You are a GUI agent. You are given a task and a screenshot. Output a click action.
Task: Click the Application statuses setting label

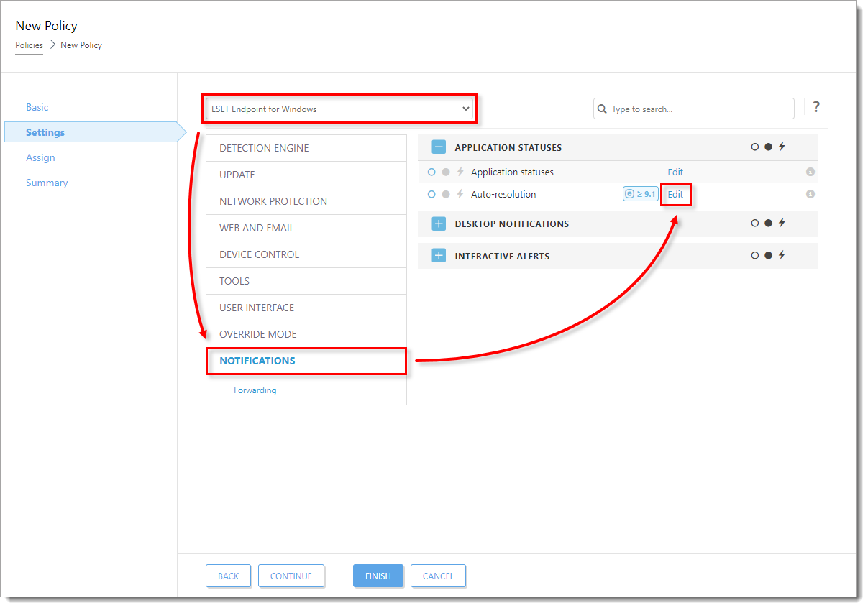(512, 172)
